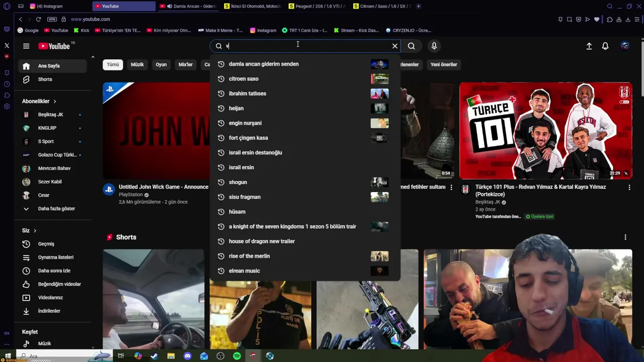Viewport: 644px width, 362px height.
Task: Reload the page
Action: pos(38,19)
